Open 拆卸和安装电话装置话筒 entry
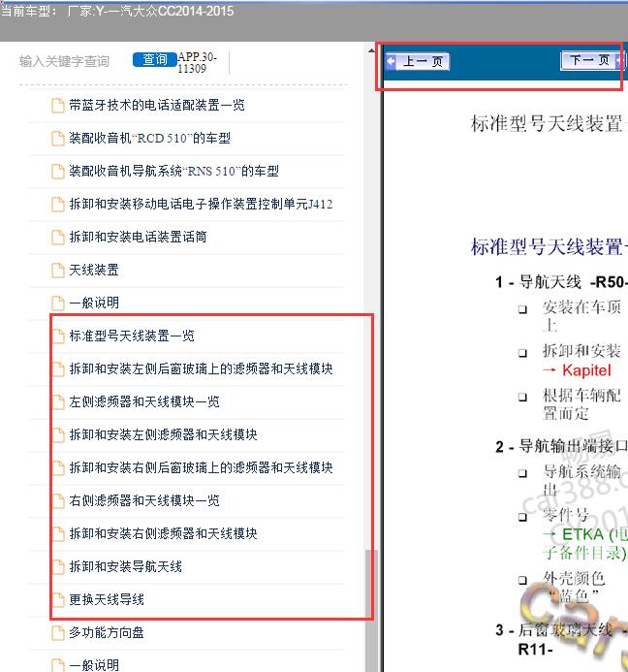The image size is (628, 672). pyautogui.click(x=138, y=237)
